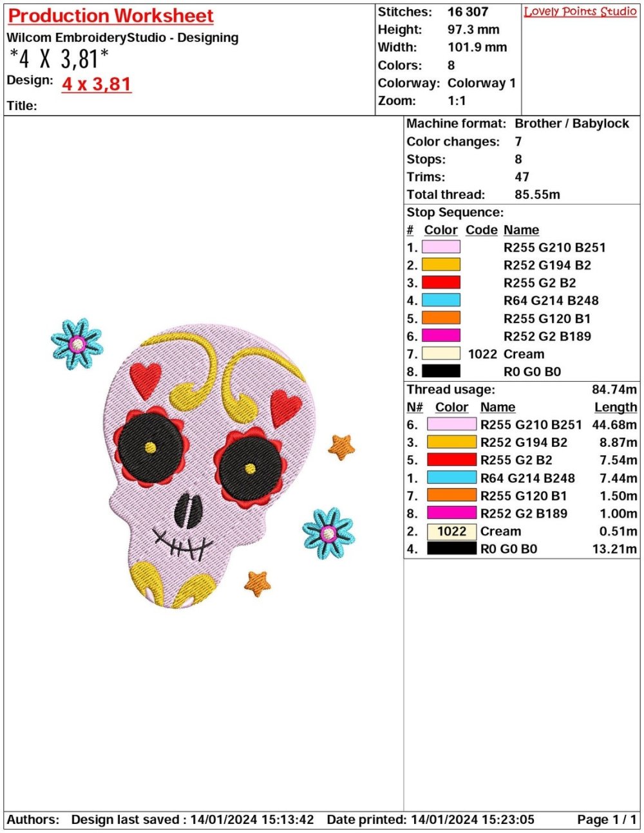Click the Total thread value 85.55m
The width and height of the screenshot is (644, 833).
[537, 194]
